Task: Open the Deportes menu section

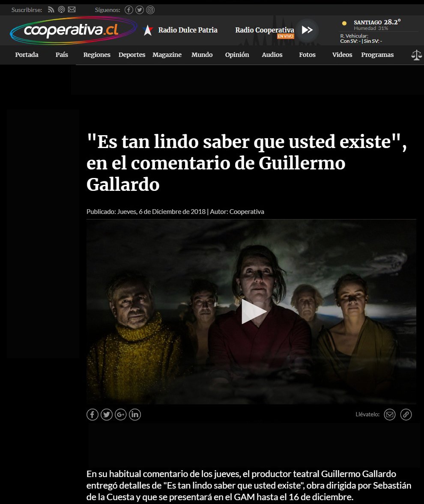Action: pyautogui.click(x=132, y=55)
